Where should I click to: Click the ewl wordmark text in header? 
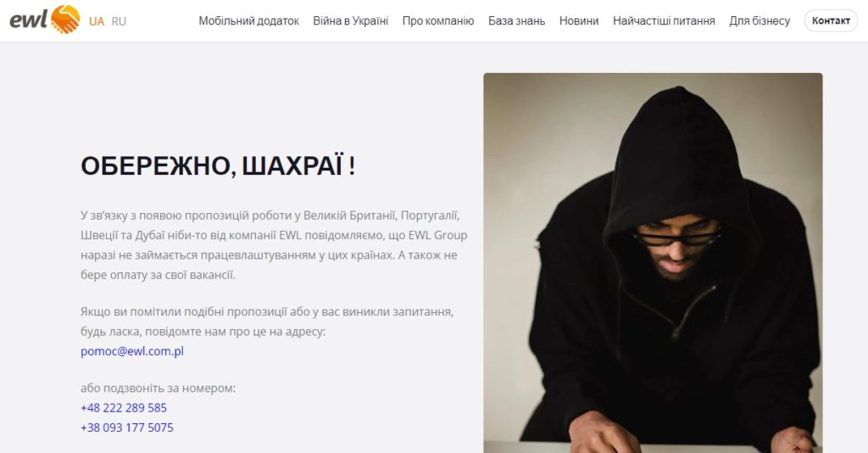pyautogui.click(x=29, y=20)
